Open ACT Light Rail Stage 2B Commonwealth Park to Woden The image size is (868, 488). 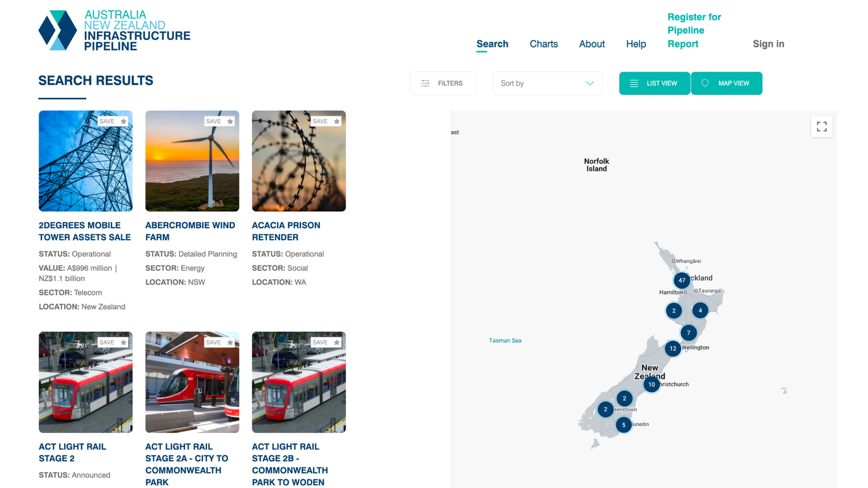click(x=290, y=465)
